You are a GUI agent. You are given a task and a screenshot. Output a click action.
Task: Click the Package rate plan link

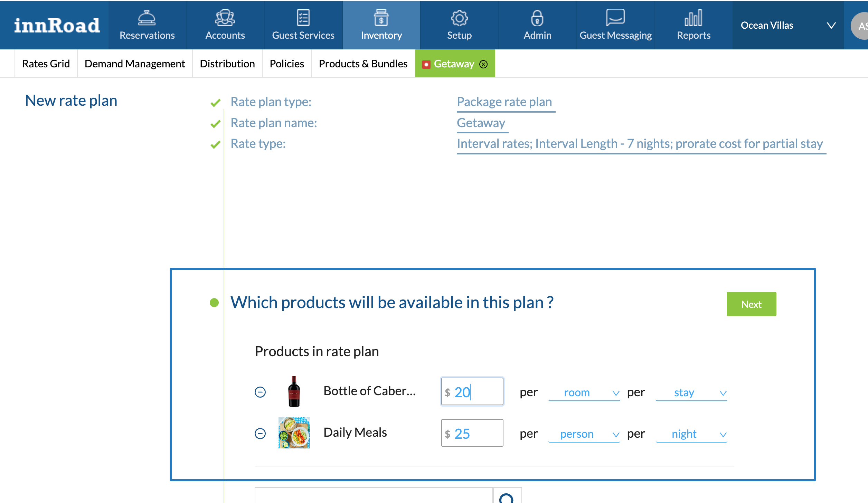click(x=504, y=102)
